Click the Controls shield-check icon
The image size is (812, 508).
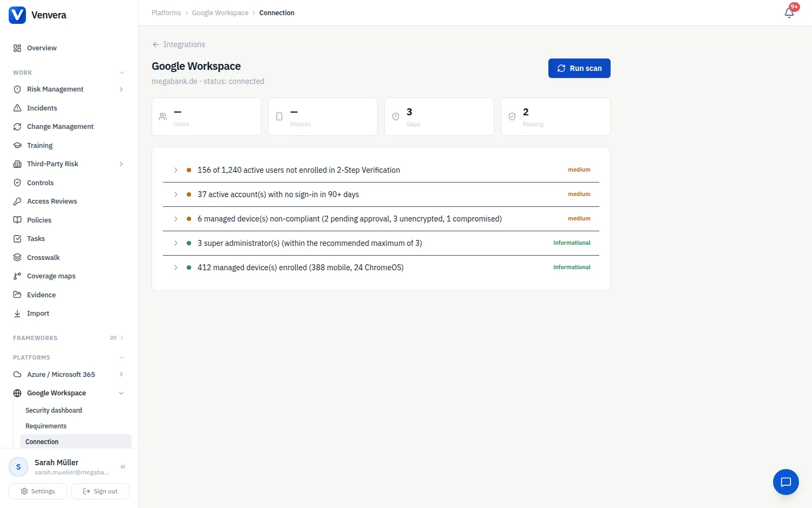coord(17,183)
